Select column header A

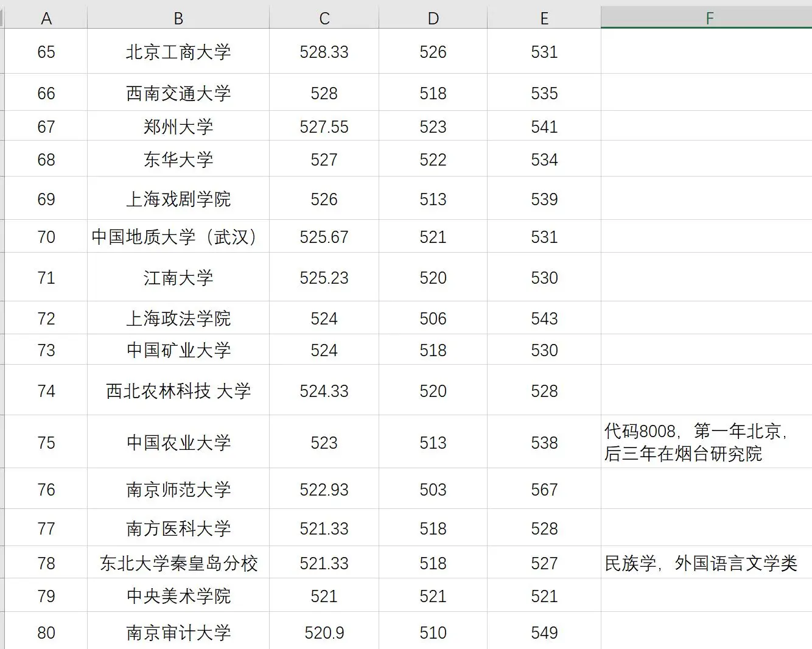46,18
